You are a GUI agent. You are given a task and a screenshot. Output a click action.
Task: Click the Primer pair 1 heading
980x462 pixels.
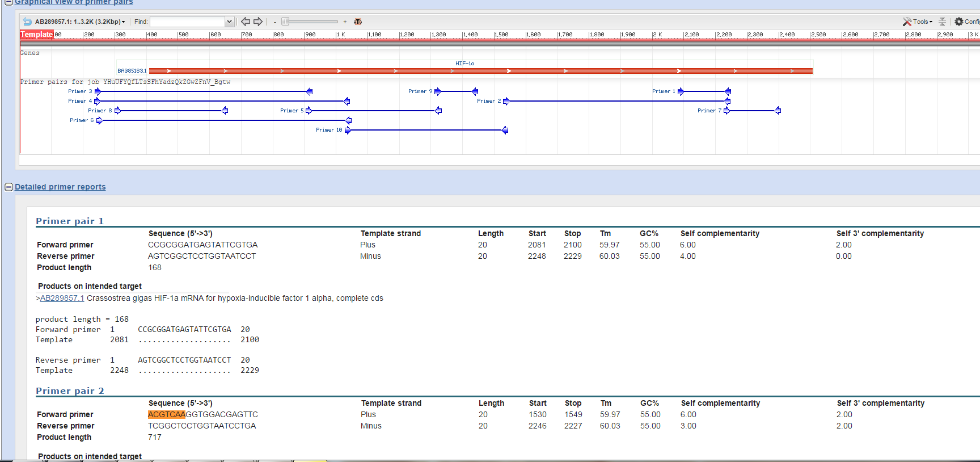click(70, 221)
